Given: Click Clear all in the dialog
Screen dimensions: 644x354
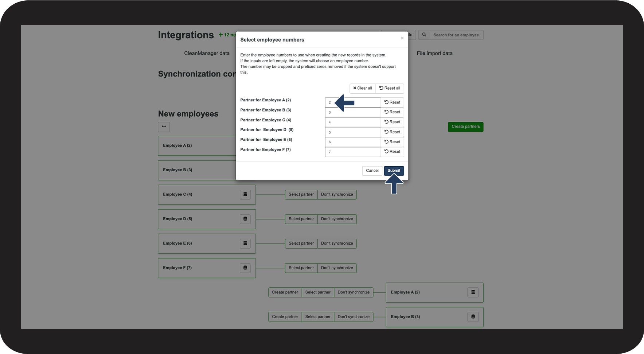Looking at the screenshot, I should tap(363, 88).
